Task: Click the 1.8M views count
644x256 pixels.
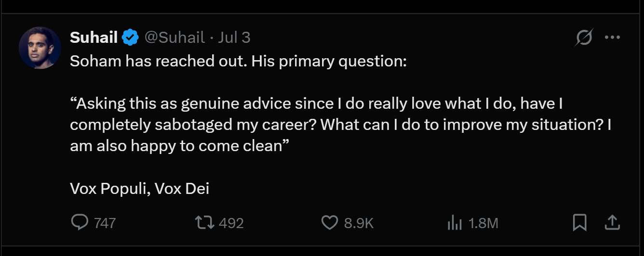Action: point(483,223)
